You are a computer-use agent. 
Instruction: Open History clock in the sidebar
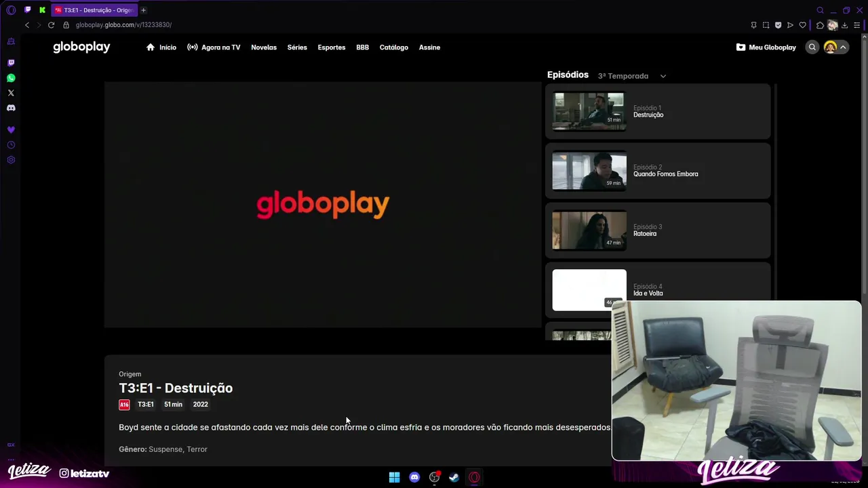11,145
